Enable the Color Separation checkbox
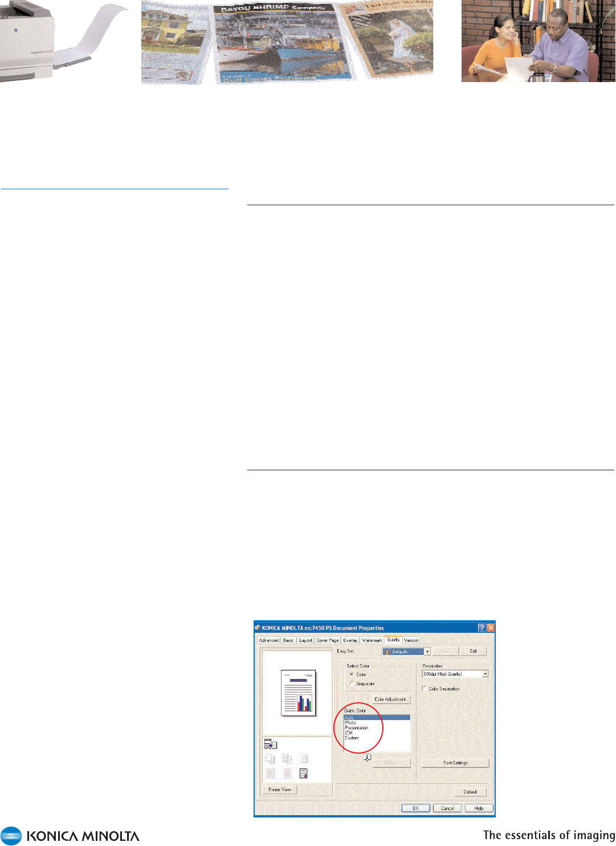Screen dimensions: 616x846 tap(425, 689)
